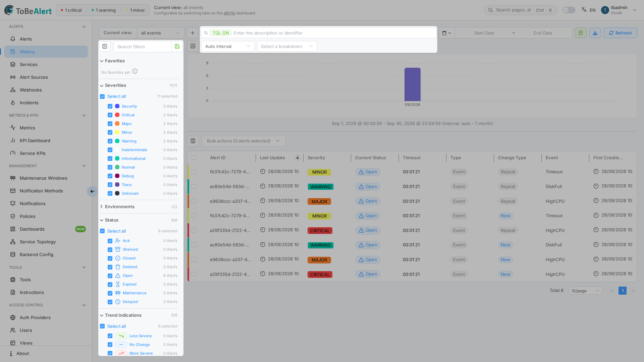Image resolution: width=644 pixels, height=362 pixels.
Task: Open the Auto interval dropdown
Action: (228, 46)
